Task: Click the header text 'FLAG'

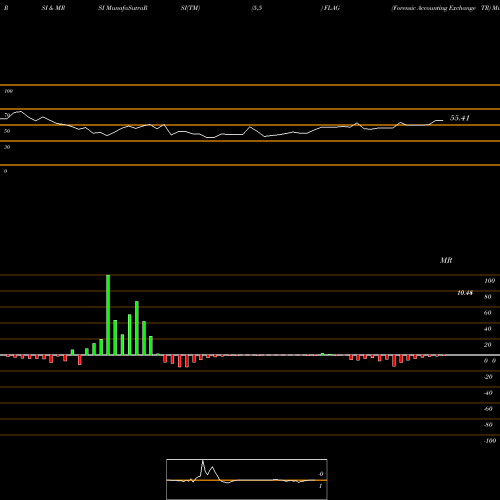Action: 332,8
